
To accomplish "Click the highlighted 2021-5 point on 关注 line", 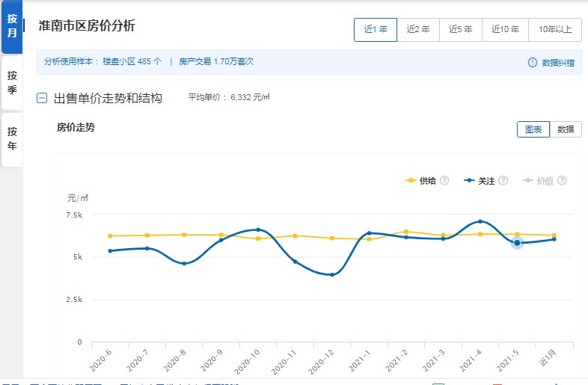I will (x=517, y=243).
